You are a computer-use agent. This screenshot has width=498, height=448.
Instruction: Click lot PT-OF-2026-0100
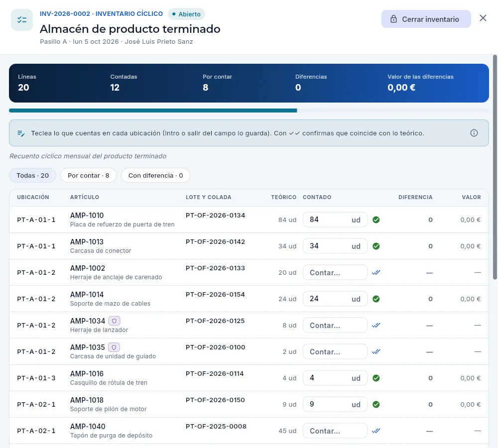click(215, 347)
